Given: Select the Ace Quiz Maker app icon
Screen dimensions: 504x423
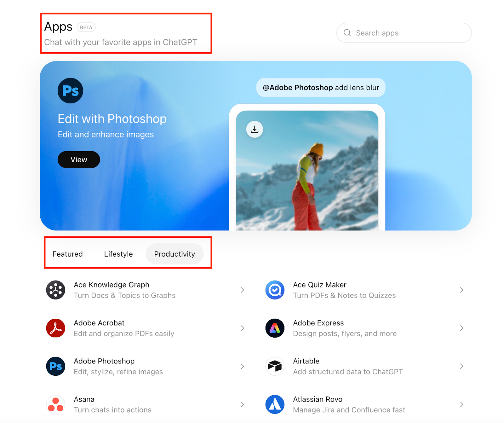Looking at the screenshot, I should click(275, 290).
